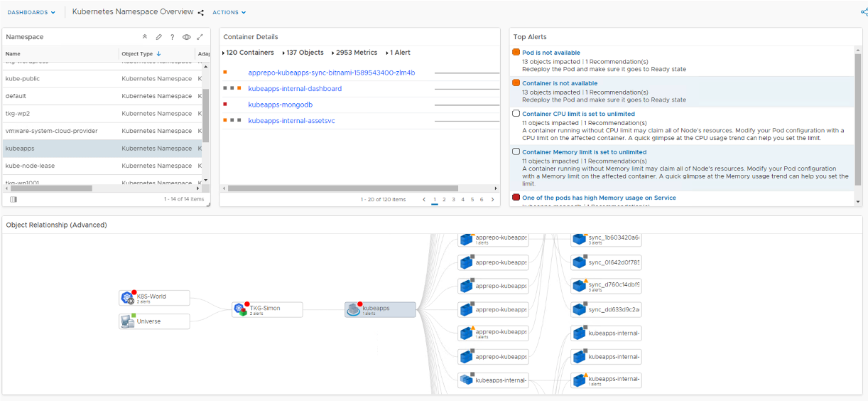868x401 pixels.
Task: Go to next page in Container Details pager
Action: tap(492, 200)
